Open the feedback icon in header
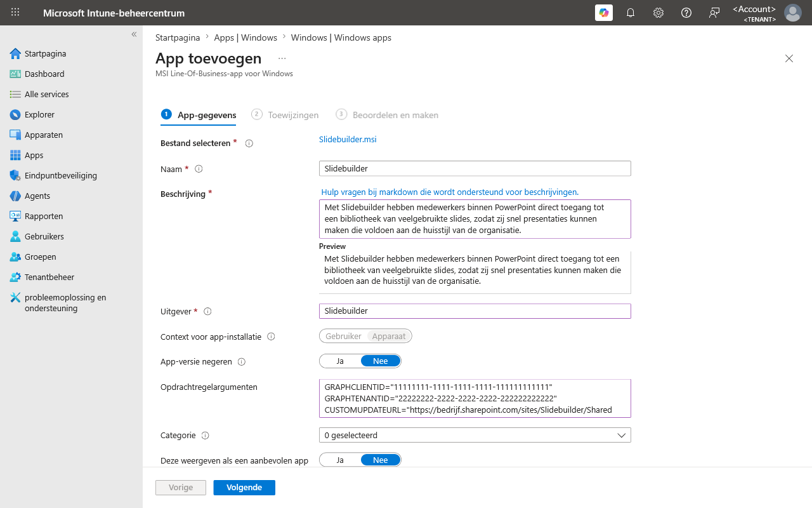Screen dimensions: 812x508 pos(714,13)
